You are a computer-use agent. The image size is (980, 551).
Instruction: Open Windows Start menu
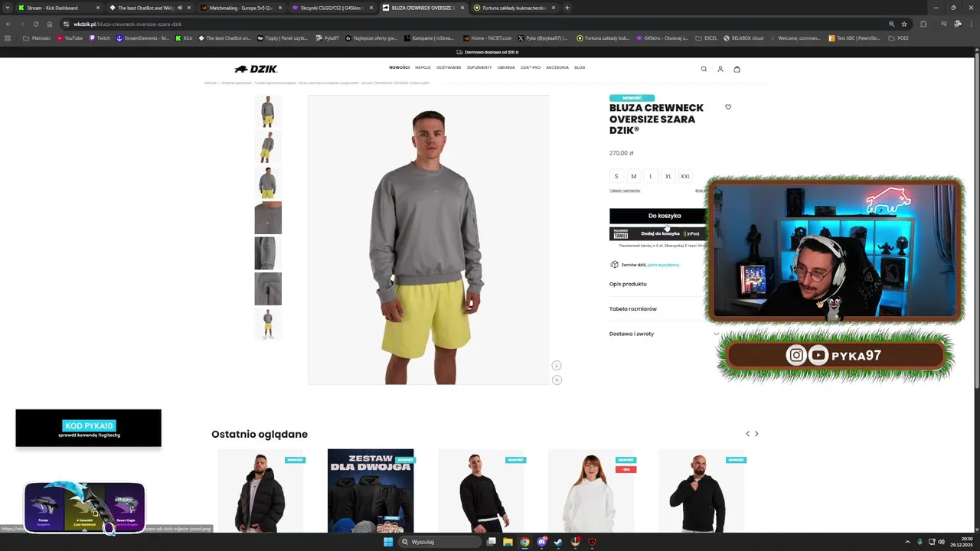coord(388,542)
